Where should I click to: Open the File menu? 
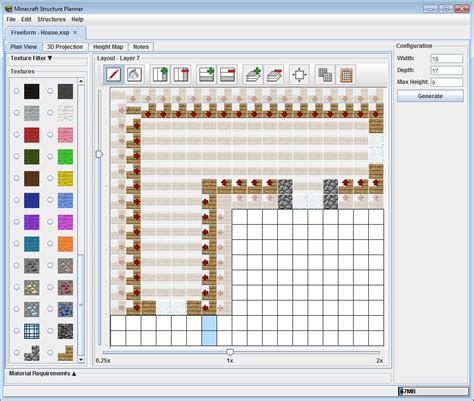click(11, 19)
